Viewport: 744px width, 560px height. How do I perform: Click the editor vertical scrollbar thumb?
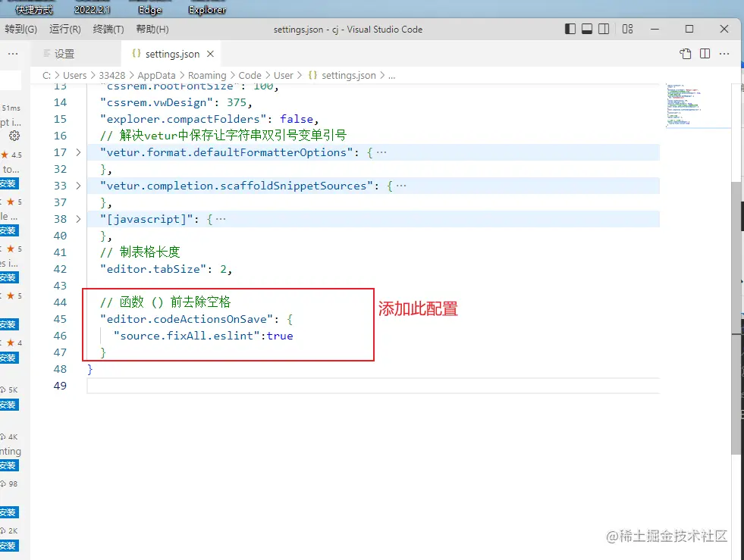tap(736, 318)
